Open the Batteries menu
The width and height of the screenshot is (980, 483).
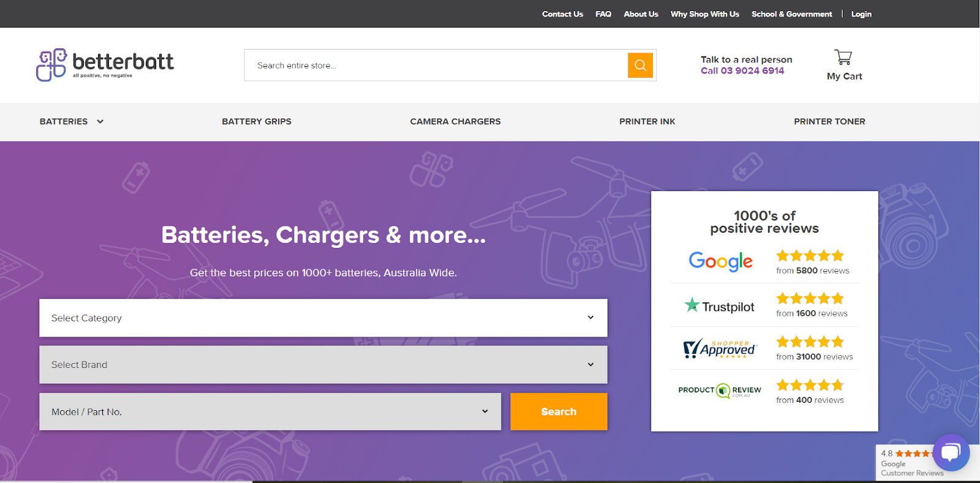pos(64,121)
